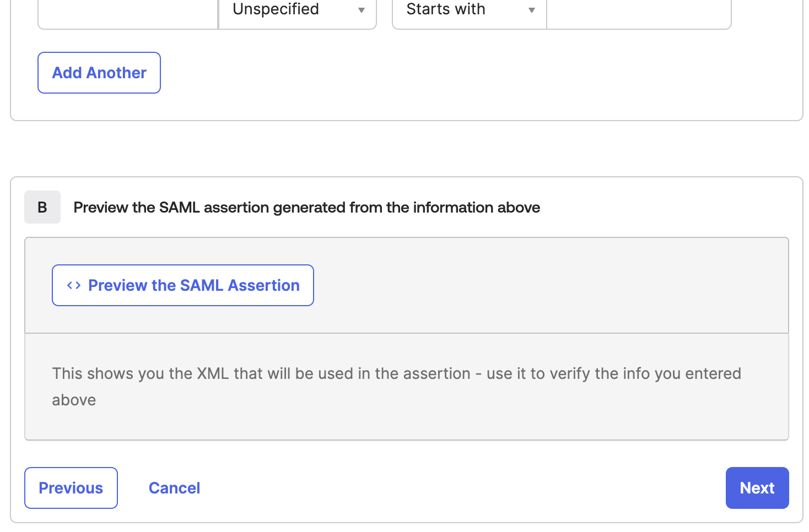Click the Starts with label text
This screenshot has height=532, width=809.
pos(446,9)
